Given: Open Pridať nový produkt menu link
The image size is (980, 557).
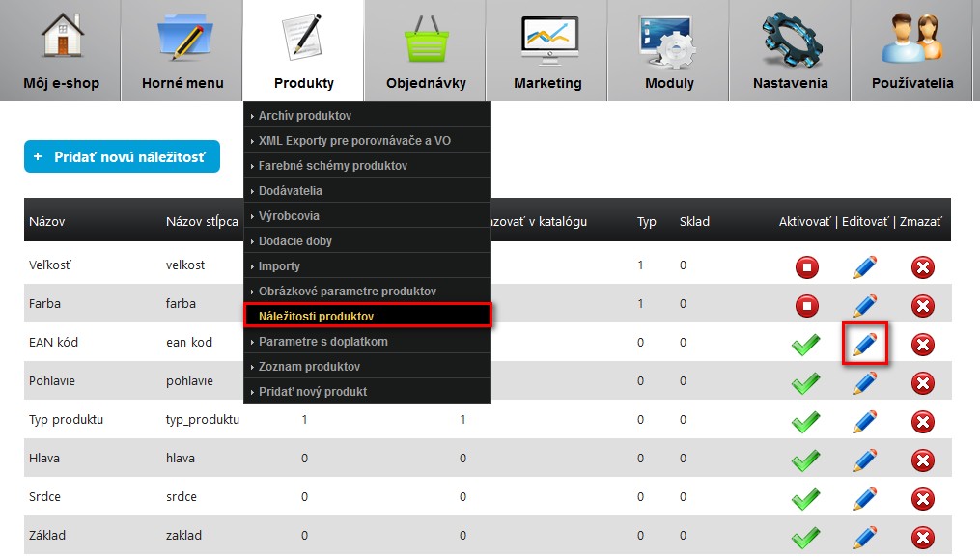Looking at the screenshot, I should point(313,392).
